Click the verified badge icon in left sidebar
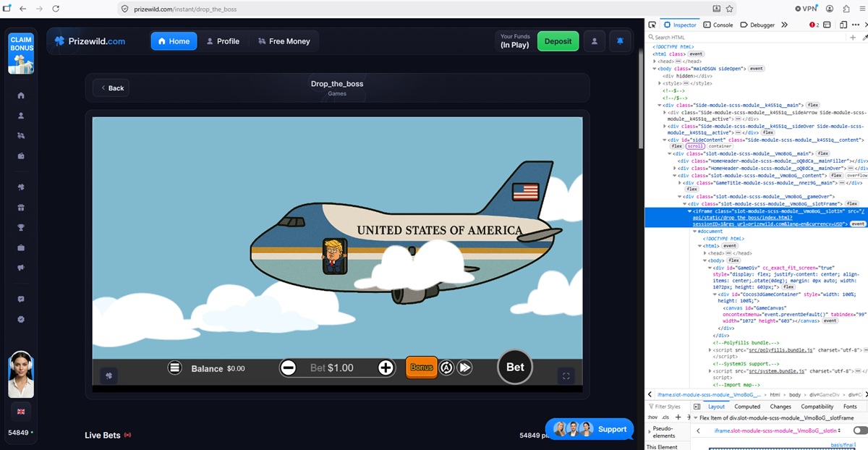This screenshot has width=868, height=450. 21,319
